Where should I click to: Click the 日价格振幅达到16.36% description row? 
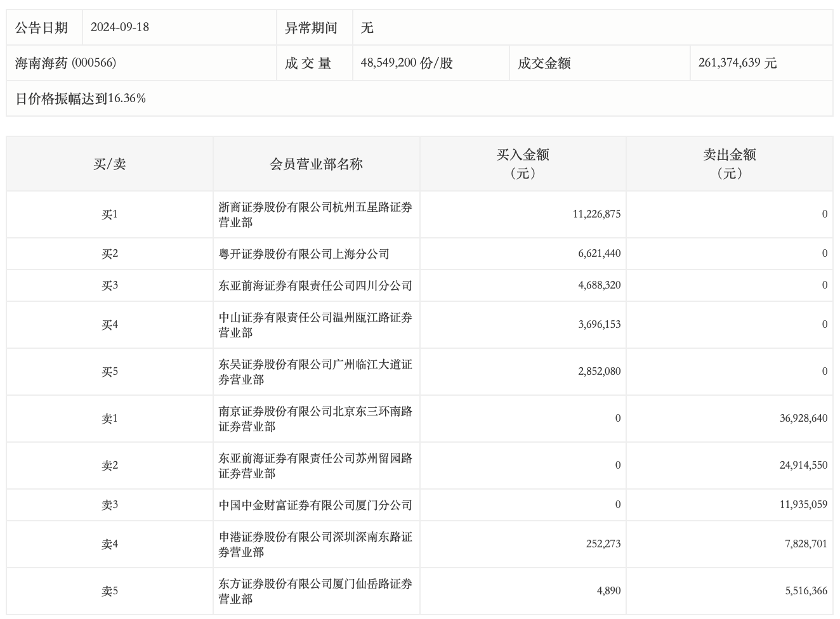pyautogui.click(x=81, y=98)
